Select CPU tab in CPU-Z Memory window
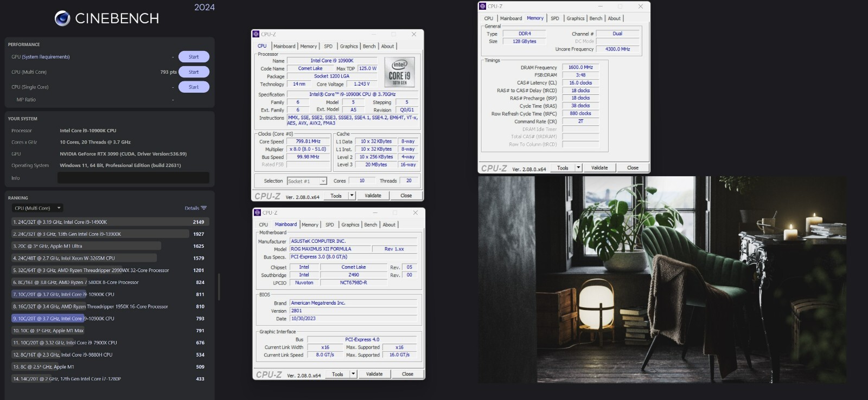This screenshot has height=400, width=868. (488, 18)
